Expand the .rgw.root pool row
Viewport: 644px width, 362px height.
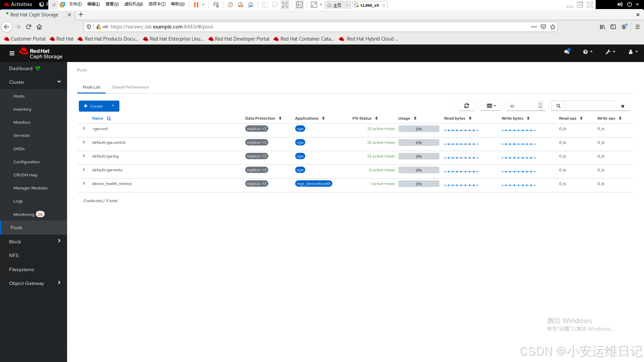(x=84, y=129)
